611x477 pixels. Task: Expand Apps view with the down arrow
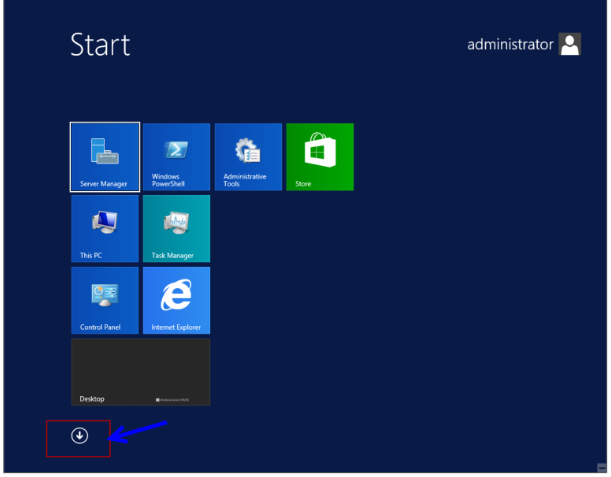(x=80, y=435)
